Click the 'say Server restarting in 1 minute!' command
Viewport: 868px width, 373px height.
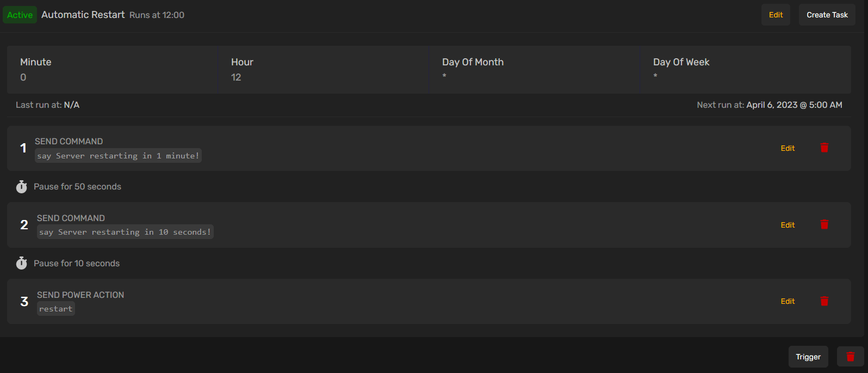(118, 156)
